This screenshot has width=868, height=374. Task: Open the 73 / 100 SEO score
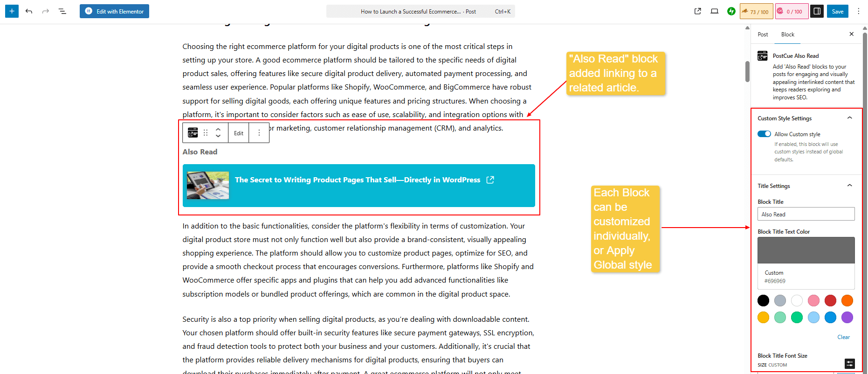(756, 11)
